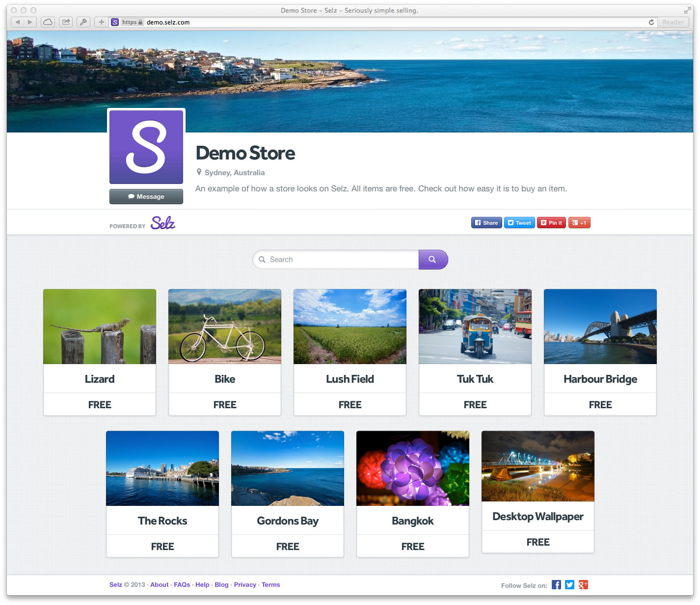Open Selz Facebook page from footer
Screen dimensions: 700x605
coord(556,584)
